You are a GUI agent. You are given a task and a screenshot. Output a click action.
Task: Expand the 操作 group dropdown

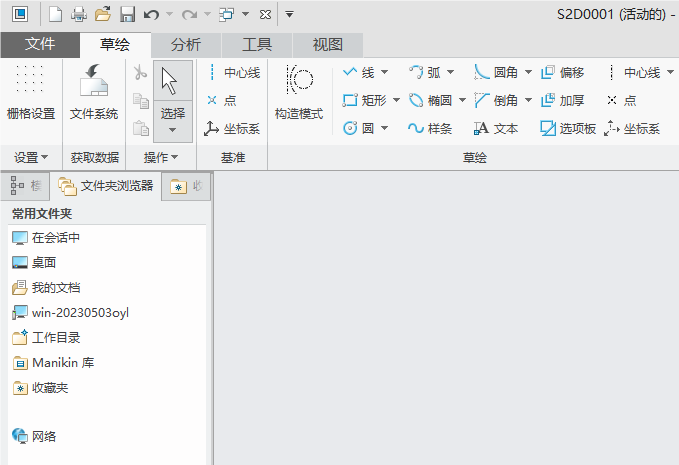pyautogui.click(x=161, y=158)
